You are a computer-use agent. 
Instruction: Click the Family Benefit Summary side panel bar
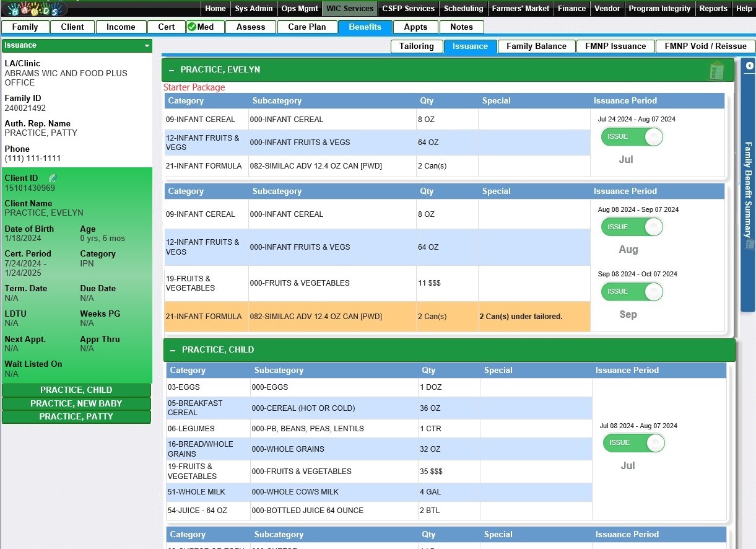pos(748,186)
